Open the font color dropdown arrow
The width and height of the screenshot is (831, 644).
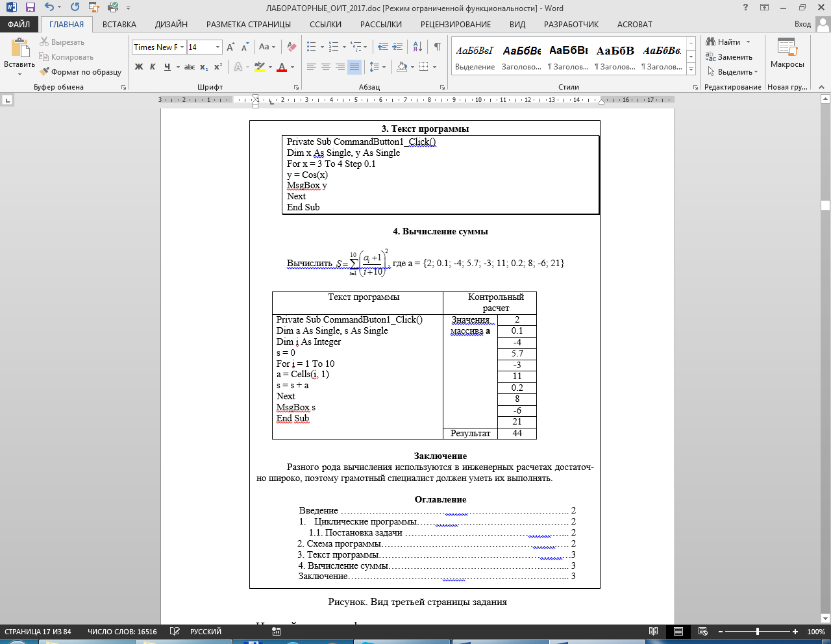292,67
